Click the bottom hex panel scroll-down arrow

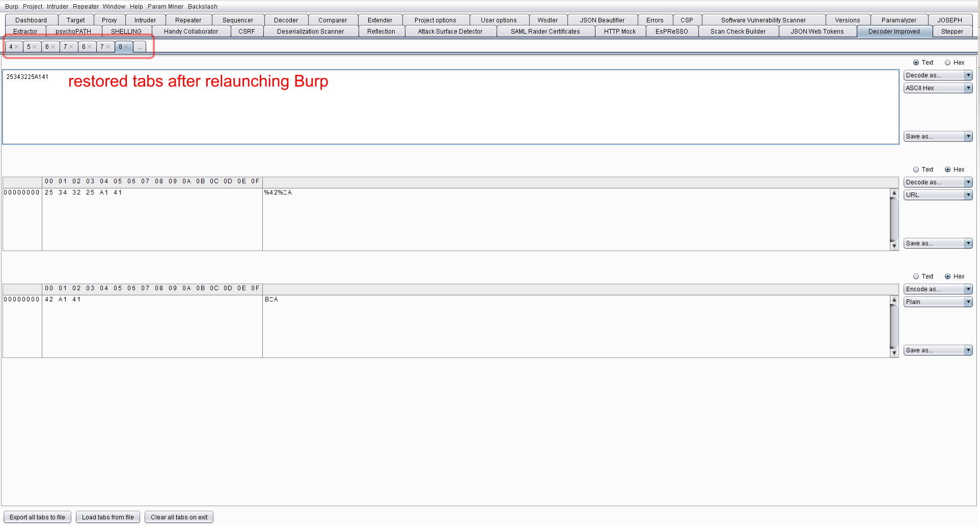point(894,353)
